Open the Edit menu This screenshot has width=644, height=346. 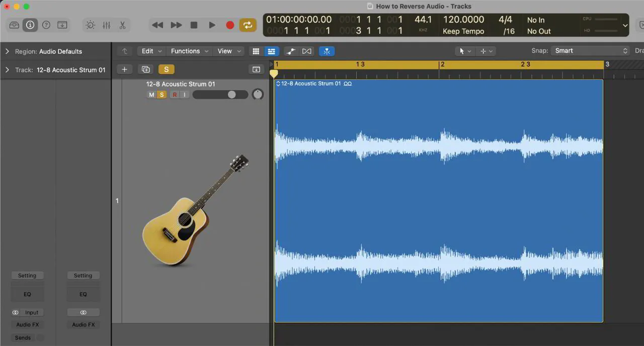[x=147, y=51]
